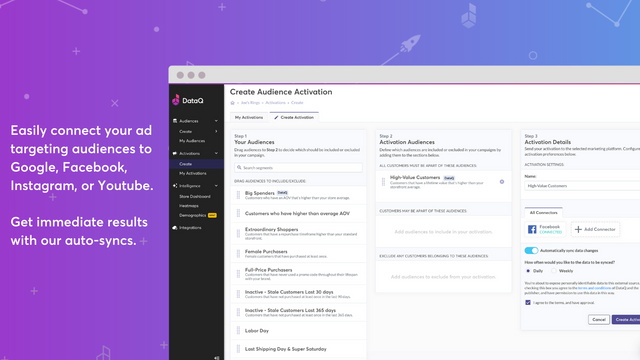This screenshot has width=640, height=360.
Task: Select 'Last Shipping Day & Super Saturday' row
Action: (x=298, y=349)
